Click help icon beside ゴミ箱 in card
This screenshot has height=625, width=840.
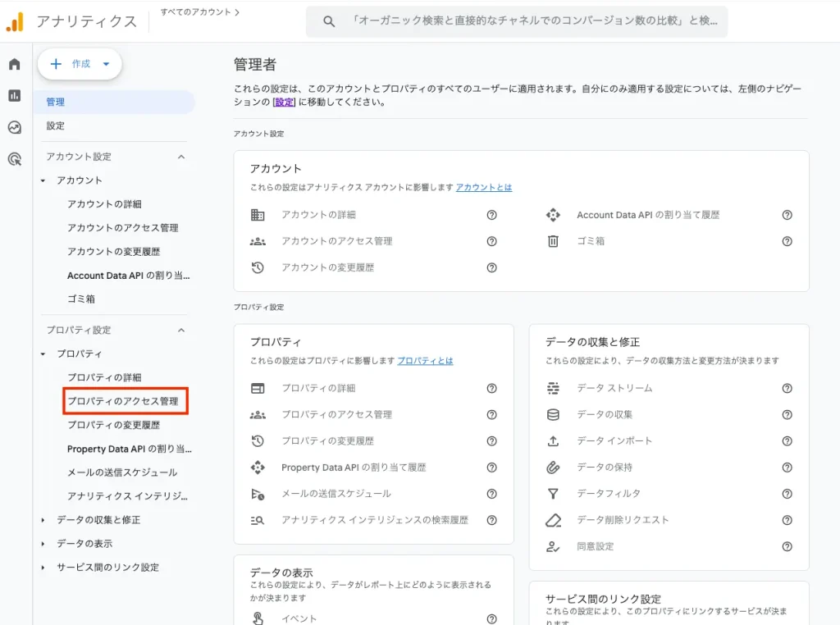coord(787,241)
